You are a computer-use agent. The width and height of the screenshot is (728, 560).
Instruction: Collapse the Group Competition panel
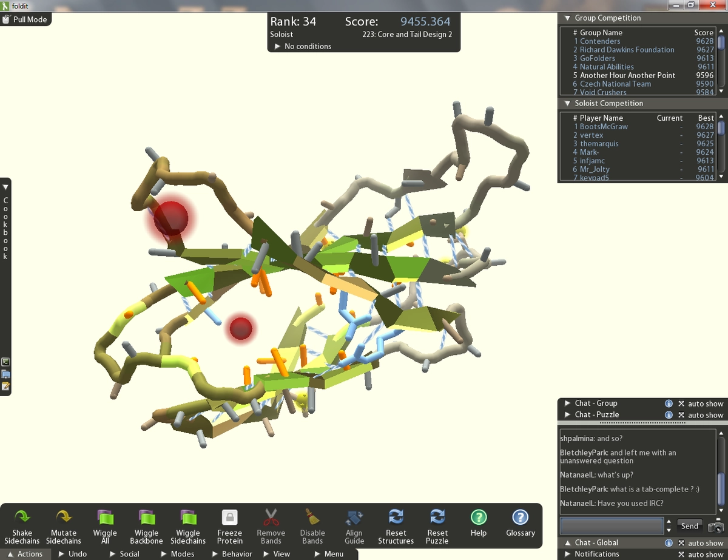[568, 18]
